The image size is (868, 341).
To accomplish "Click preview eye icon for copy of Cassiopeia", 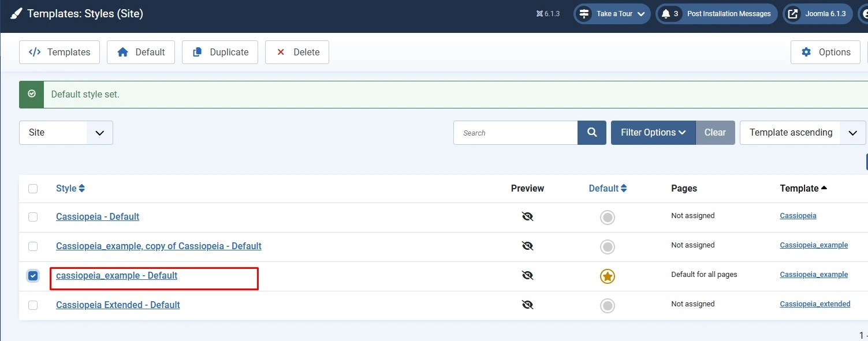I will (x=527, y=246).
